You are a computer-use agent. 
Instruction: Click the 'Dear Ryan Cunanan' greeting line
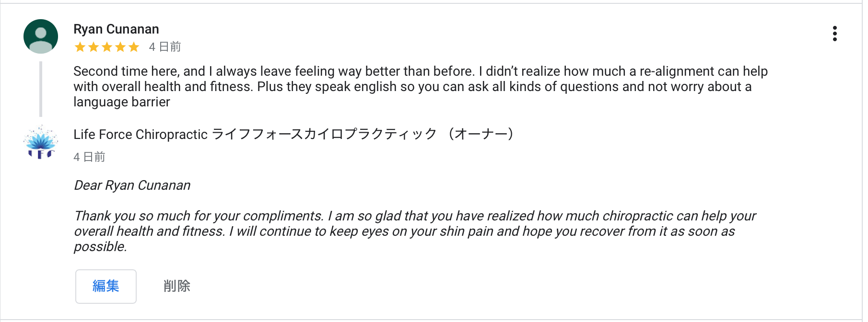click(x=132, y=185)
